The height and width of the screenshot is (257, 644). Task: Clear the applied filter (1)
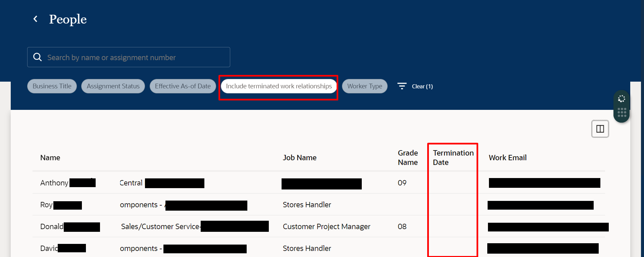click(x=422, y=86)
